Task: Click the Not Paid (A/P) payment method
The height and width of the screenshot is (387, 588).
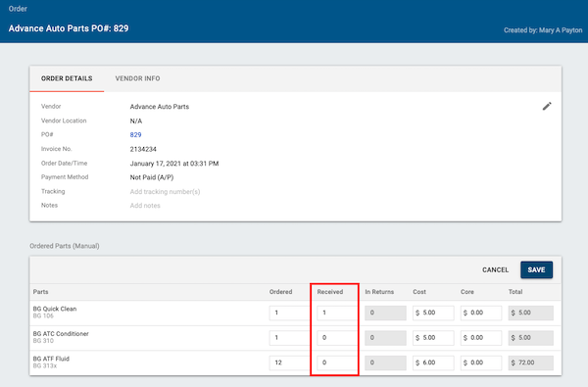Action: [x=152, y=177]
